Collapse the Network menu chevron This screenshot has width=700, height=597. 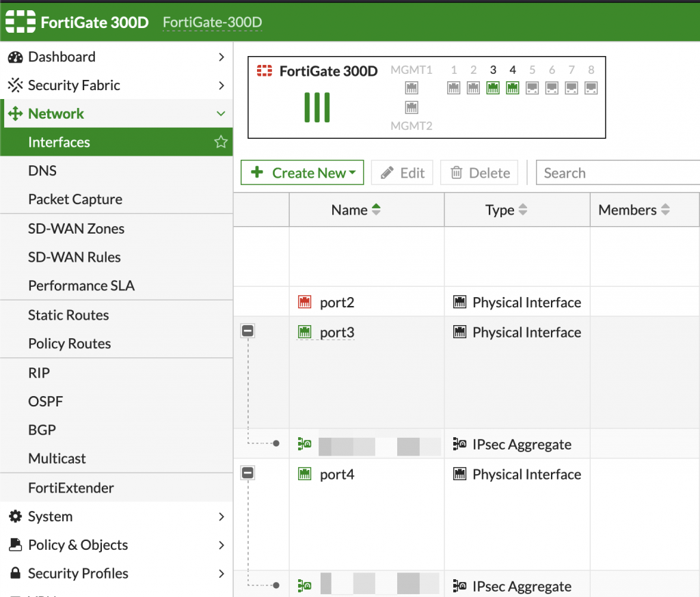(221, 114)
